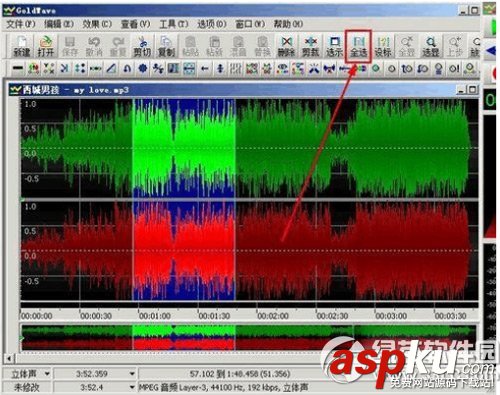Screen dimensions: 500x395
Task: Click the blue triangle in device controls
Action: point(491,51)
